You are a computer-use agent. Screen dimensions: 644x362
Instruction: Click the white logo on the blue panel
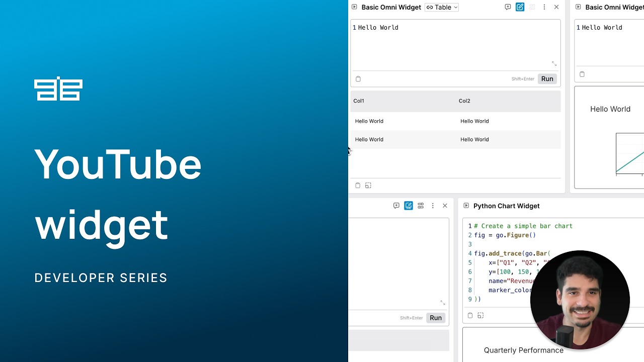pos(58,88)
